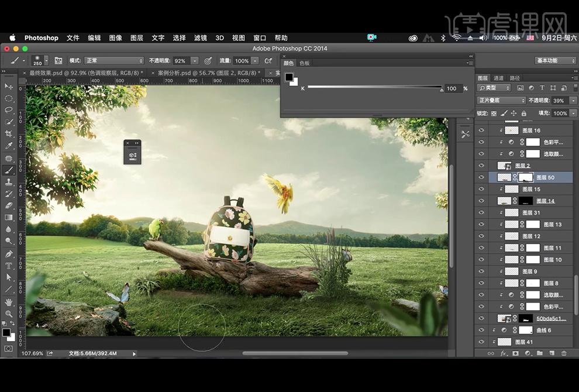Open the 滤镜 menu
The image size is (579, 392).
[x=201, y=38]
